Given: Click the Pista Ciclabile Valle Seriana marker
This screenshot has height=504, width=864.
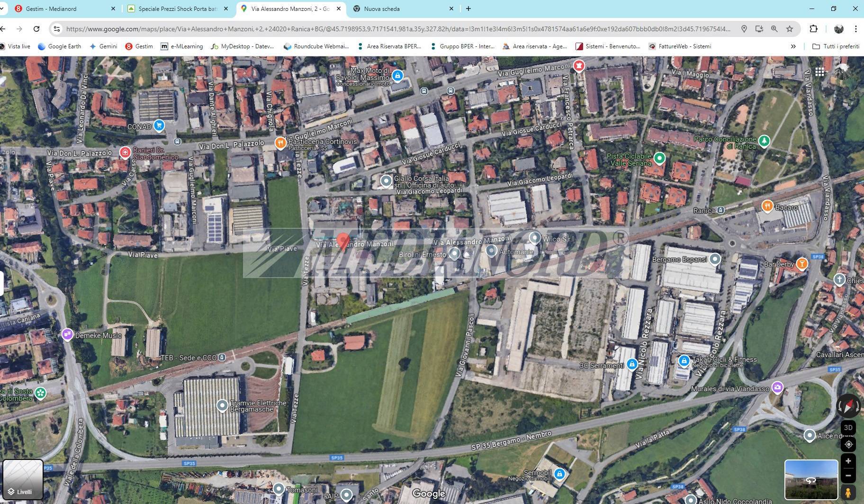Looking at the screenshot, I should tap(659, 158).
